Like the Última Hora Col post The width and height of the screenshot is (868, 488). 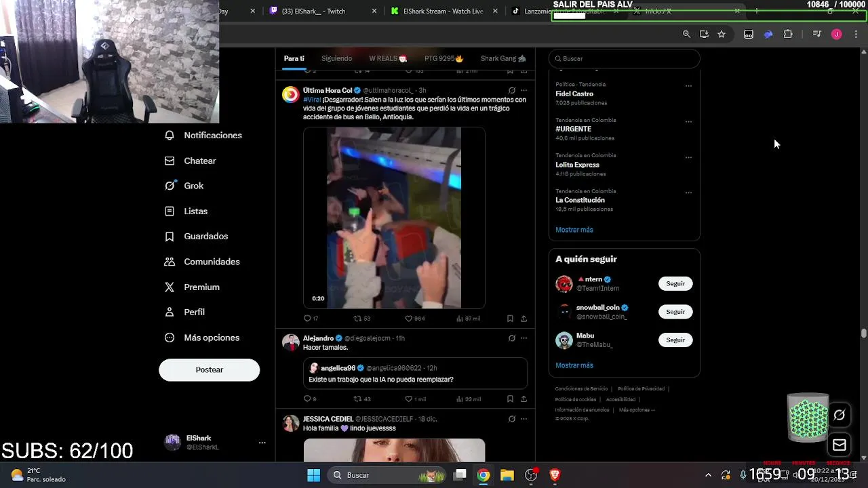pyautogui.click(x=414, y=319)
